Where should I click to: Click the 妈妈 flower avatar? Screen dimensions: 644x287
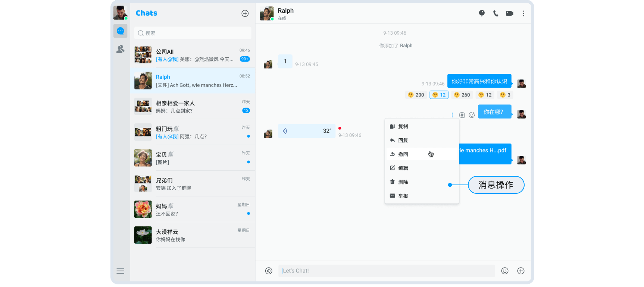[143, 209]
